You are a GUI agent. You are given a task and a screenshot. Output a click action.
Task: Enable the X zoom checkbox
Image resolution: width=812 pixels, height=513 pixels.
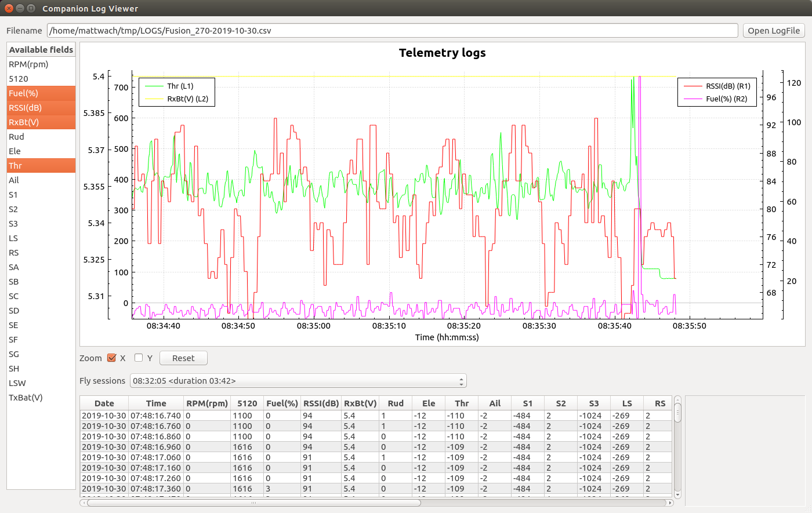(112, 358)
